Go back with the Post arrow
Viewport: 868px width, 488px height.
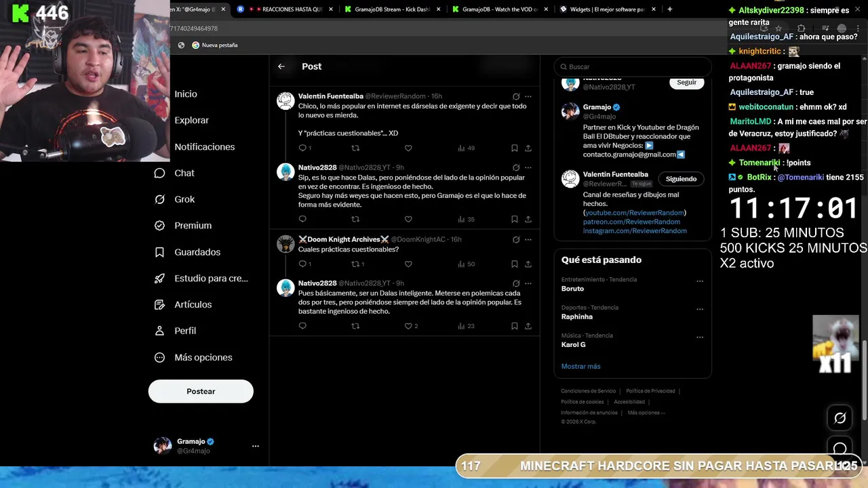[281, 66]
